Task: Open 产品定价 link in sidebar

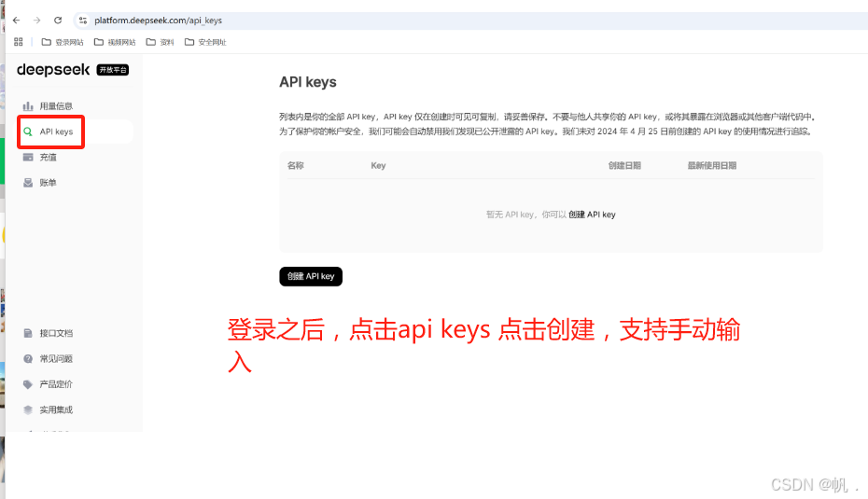Action: pos(56,384)
